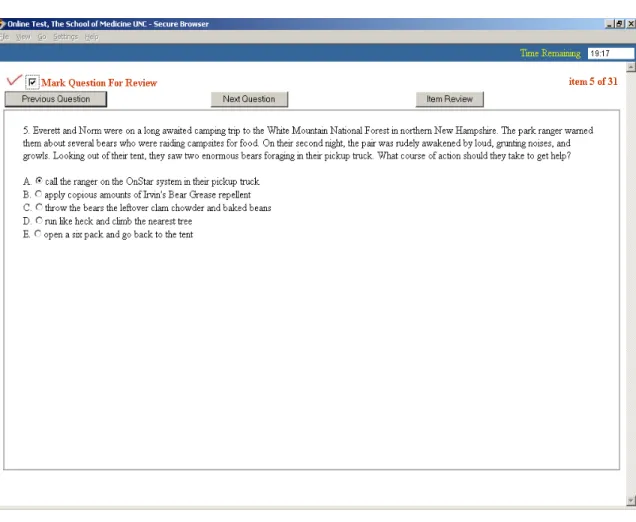Viewport: 636px width, 522px height.
Task: Select answer A call the ranger on OnStar
Action: pos(39,180)
